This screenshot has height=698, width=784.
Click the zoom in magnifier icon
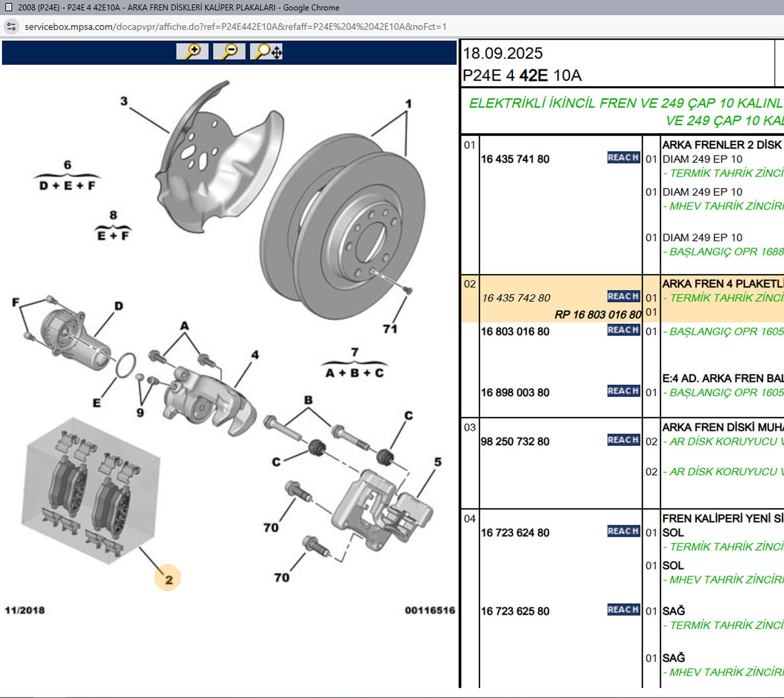[193, 51]
